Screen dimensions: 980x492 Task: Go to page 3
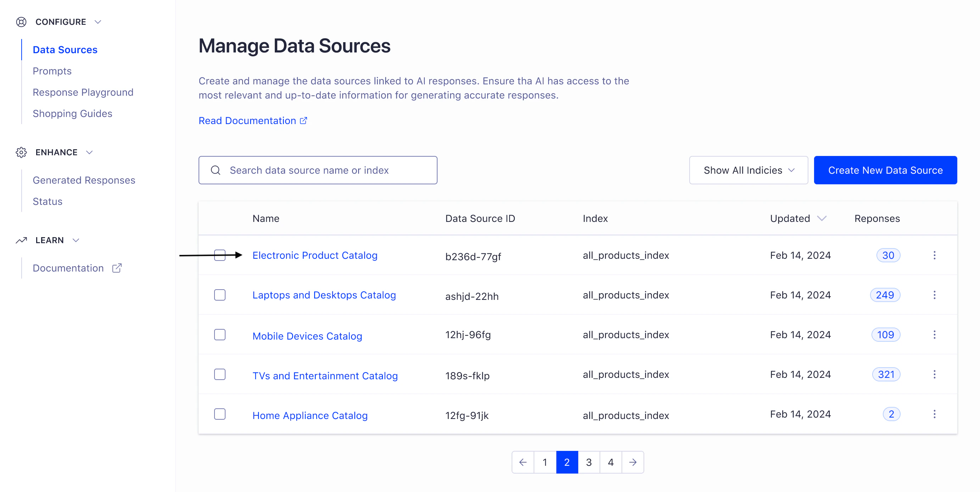pos(589,462)
